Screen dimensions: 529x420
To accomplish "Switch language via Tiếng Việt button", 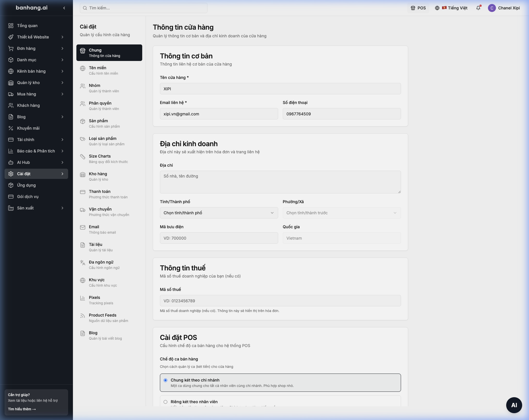I will [451, 8].
